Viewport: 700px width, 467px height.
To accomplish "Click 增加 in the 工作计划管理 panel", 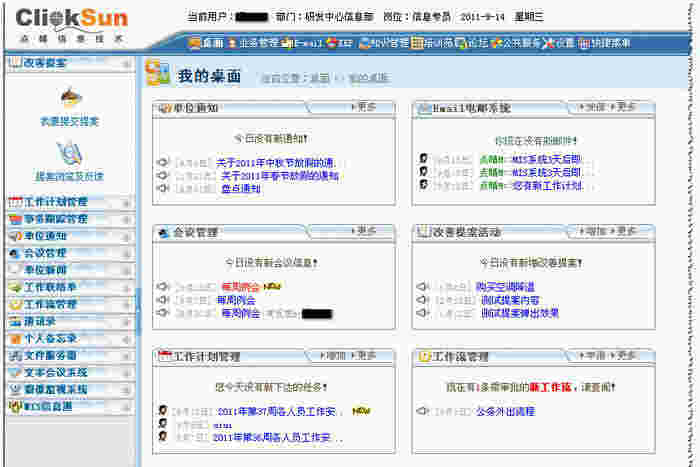I will click(x=334, y=355).
